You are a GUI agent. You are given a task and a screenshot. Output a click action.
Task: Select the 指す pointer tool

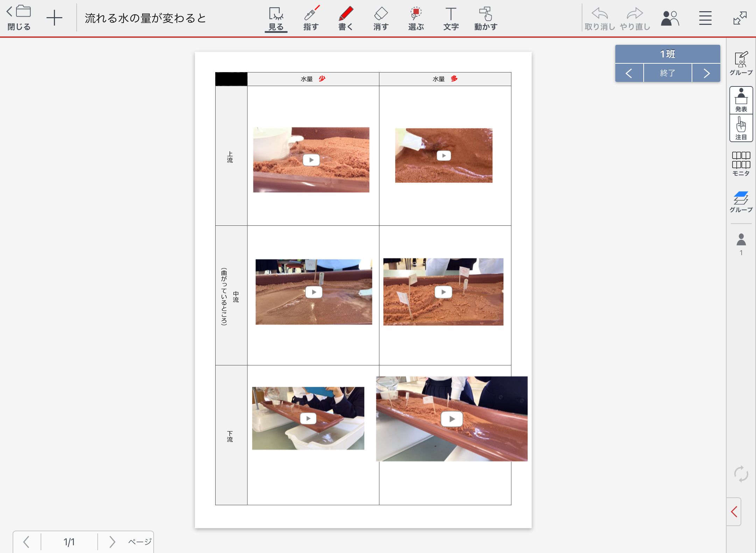click(x=311, y=18)
